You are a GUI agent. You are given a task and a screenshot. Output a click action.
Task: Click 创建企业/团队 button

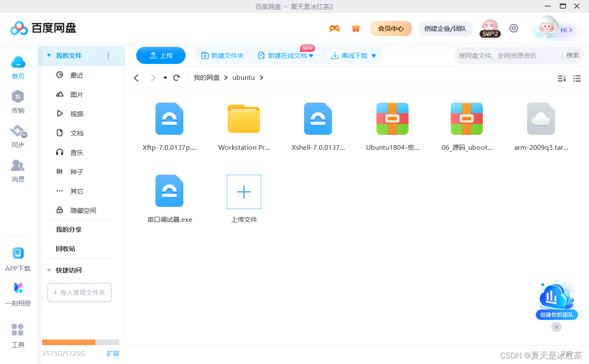click(445, 28)
